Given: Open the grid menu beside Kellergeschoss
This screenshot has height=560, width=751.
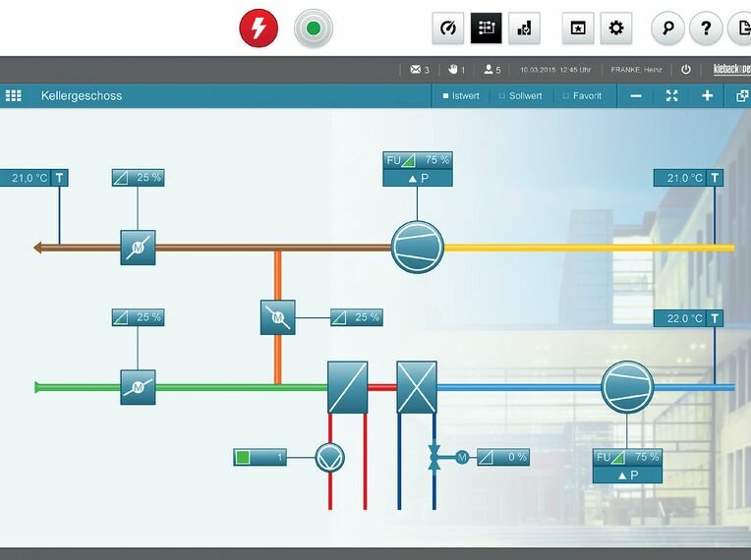Looking at the screenshot, I should (x=14, y=95).
